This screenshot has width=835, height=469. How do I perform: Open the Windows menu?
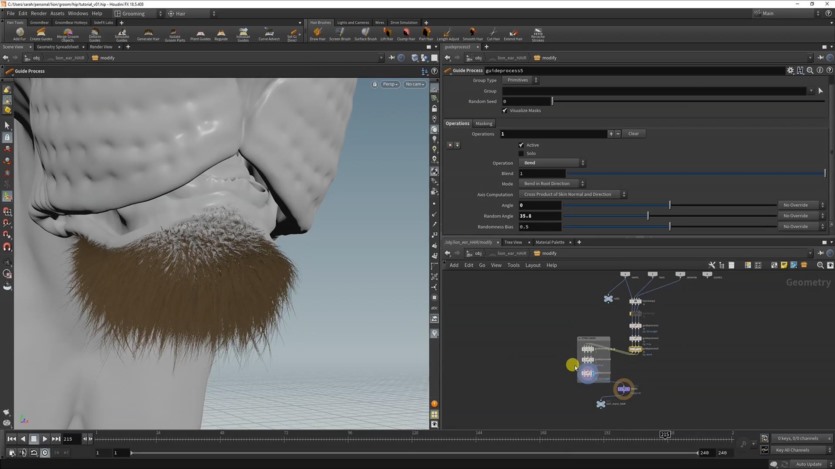tap(78, 13)
